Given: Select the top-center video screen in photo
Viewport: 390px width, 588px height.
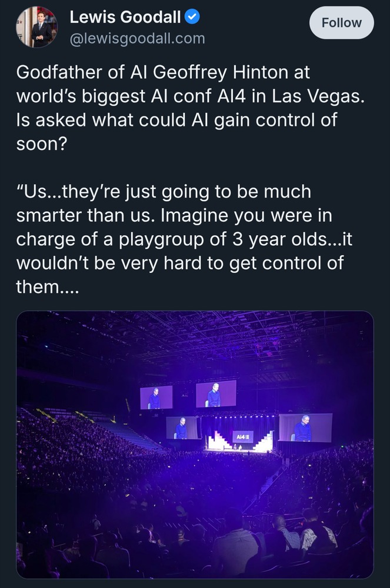Looking at the screenshot, I should pos(215,393).
